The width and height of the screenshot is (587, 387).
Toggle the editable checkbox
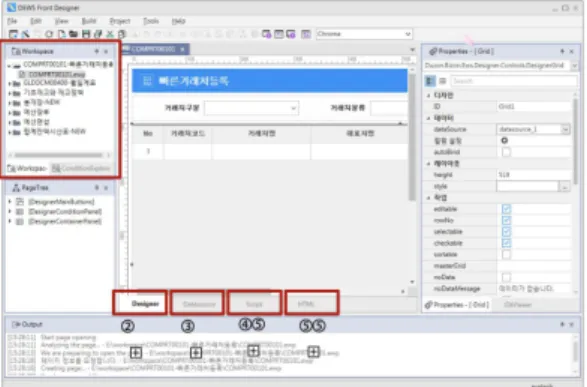[x=506, y=209]
